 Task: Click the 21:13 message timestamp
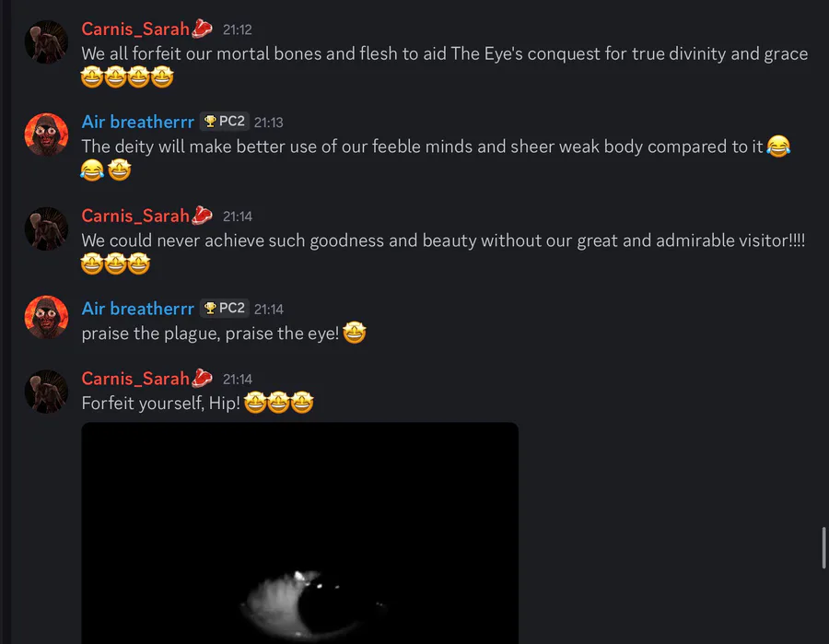point(269,123)
